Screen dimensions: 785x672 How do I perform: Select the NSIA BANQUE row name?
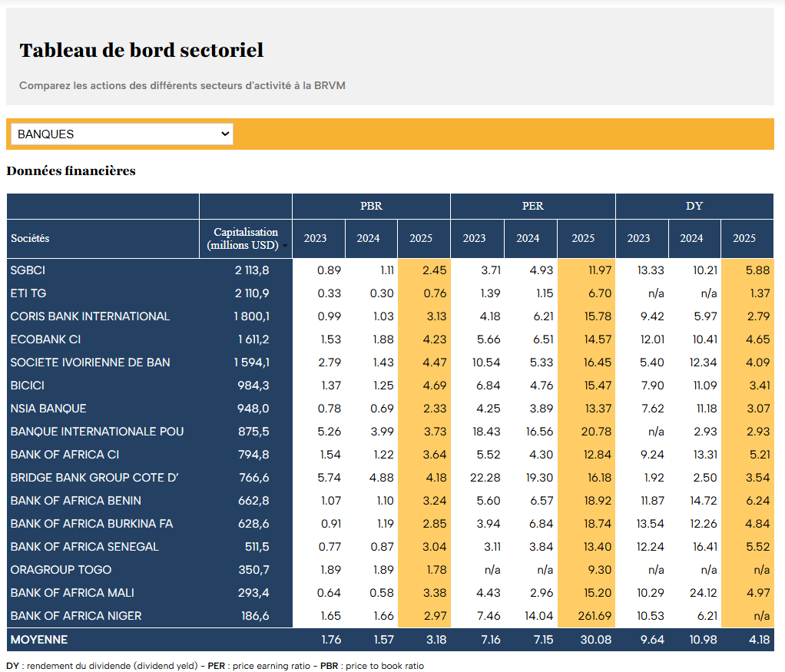pos(48,409)
